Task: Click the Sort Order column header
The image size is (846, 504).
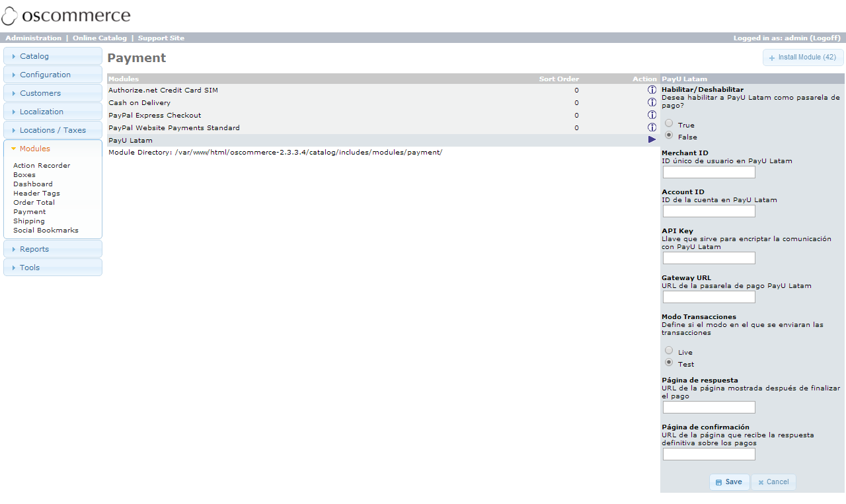Action: pyautogui.click(x=559, y=79)
